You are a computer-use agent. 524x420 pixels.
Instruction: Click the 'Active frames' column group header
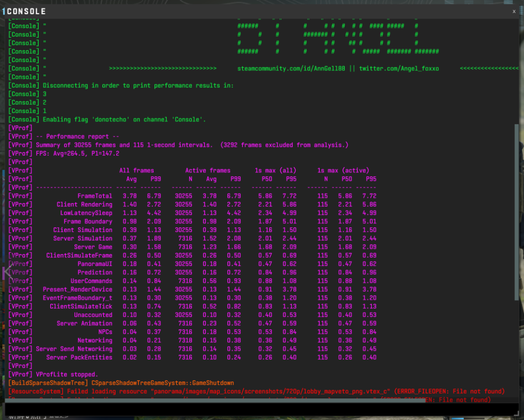click(x=208, y=170)
